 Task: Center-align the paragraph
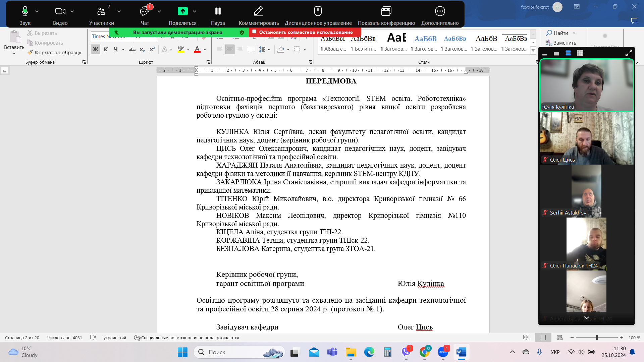pyautogui.click(x=230, y=49)
